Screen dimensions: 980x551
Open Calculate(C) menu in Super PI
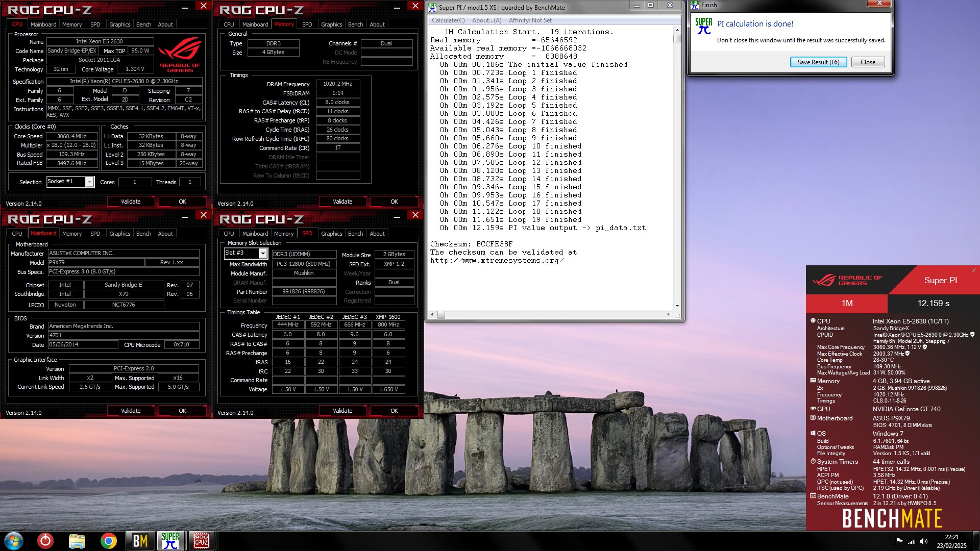click(448, 20)
